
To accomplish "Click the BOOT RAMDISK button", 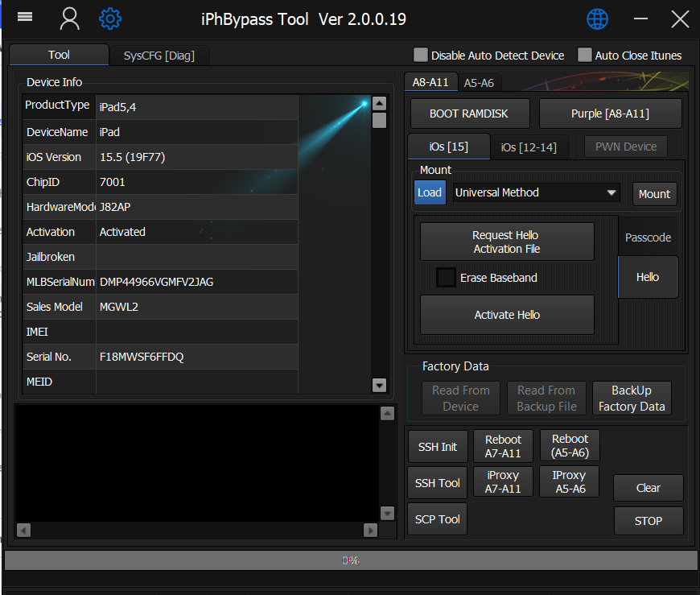I will click(x=469, y=114).
